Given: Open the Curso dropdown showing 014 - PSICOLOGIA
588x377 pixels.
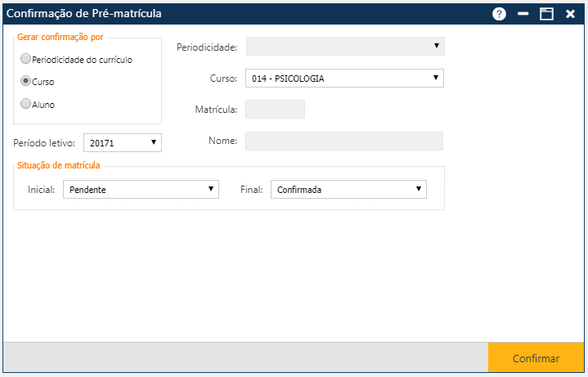Looking at the screenshot, I should pos(344,79).
